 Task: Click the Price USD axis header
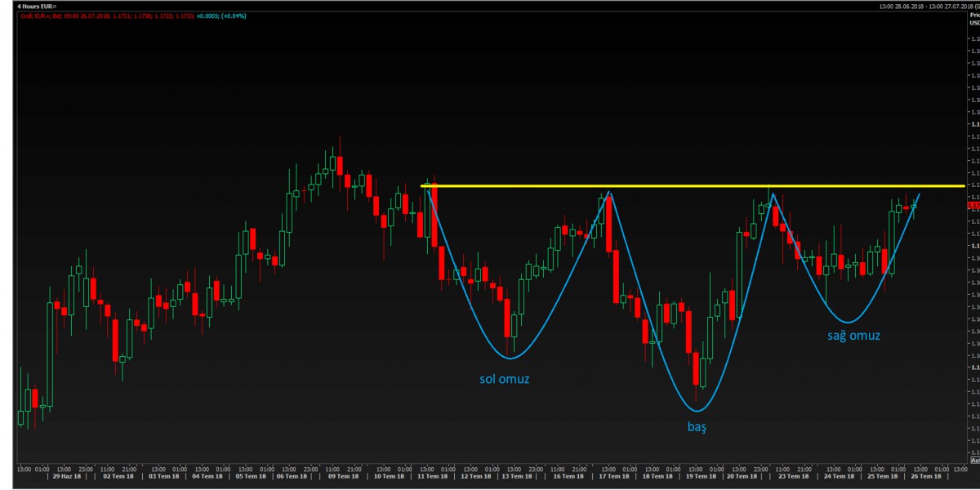click(973, 20)
